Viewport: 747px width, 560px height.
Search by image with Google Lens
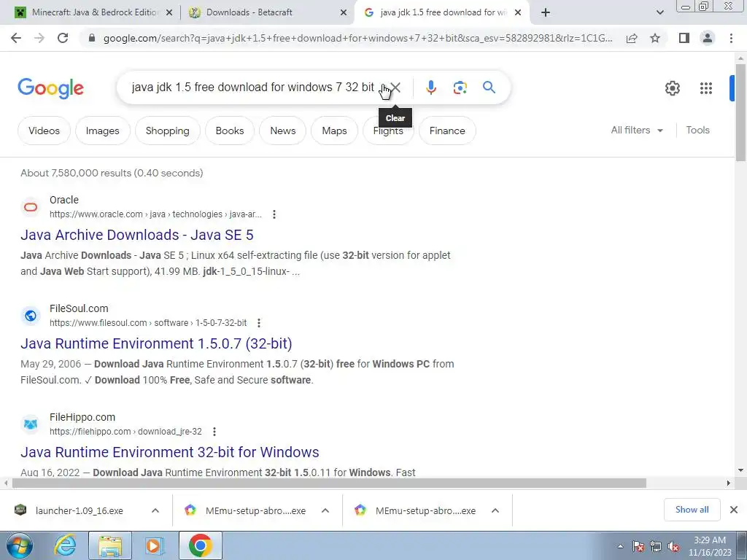(460, 87)
